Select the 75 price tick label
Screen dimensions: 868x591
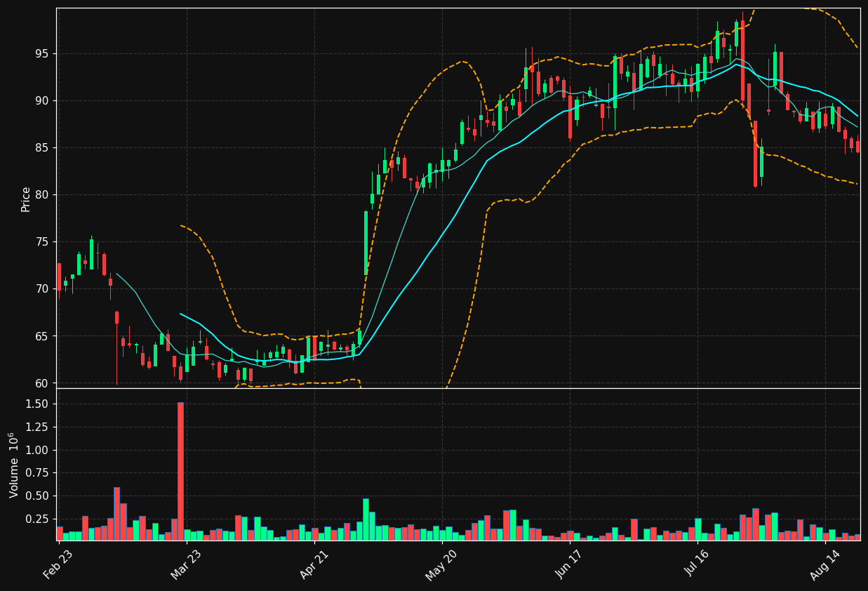pos(44,241)
